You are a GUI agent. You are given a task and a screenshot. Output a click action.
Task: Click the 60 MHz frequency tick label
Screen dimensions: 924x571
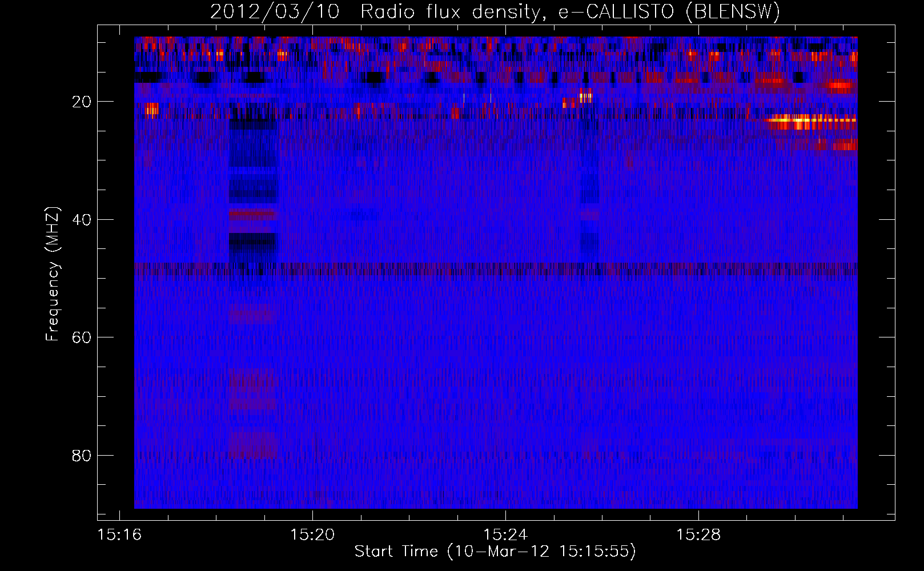[x=82, y=337]
